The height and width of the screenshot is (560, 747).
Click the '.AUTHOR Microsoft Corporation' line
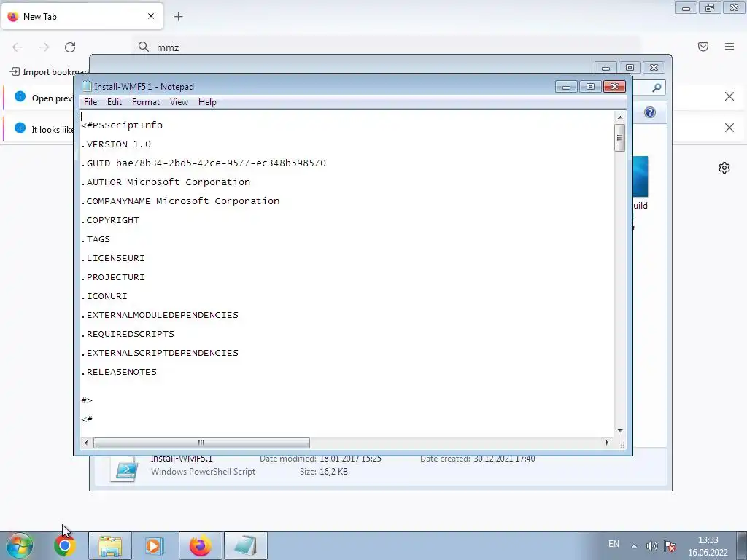pyautogui.click(x=166, y=182)
